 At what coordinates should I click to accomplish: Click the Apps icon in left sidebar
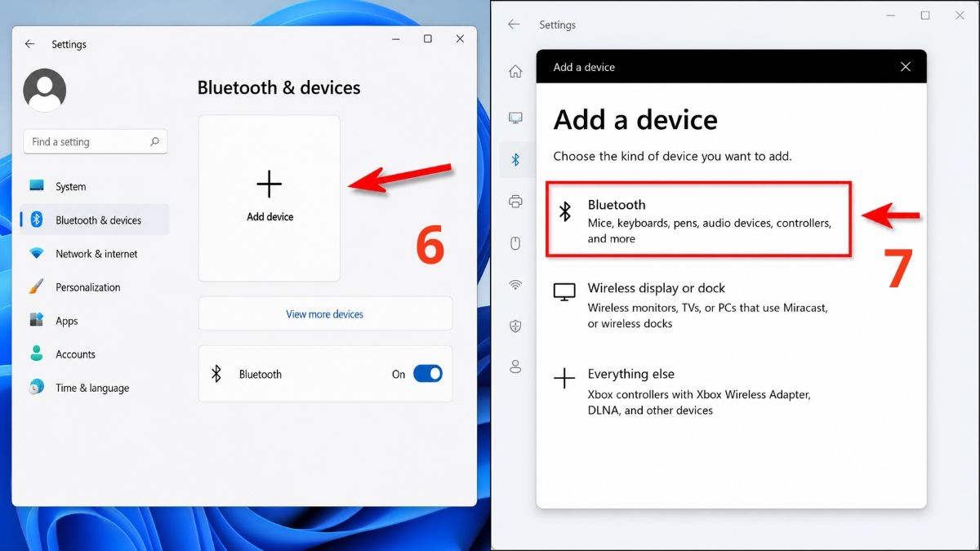37,321
